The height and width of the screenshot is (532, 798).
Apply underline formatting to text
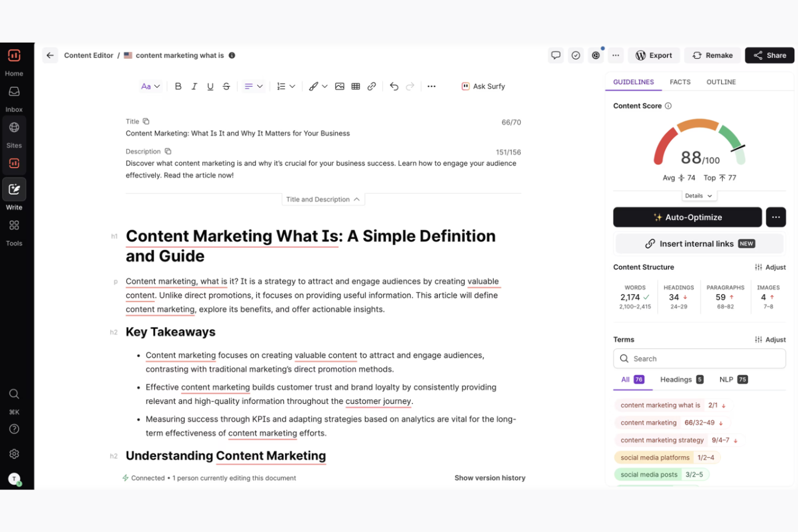[x=210, y=86]
